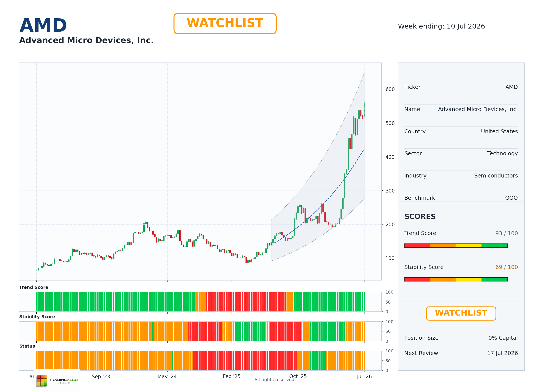Click the 'Country' label in info panel

pyautogui.click(x=415, y=132)
